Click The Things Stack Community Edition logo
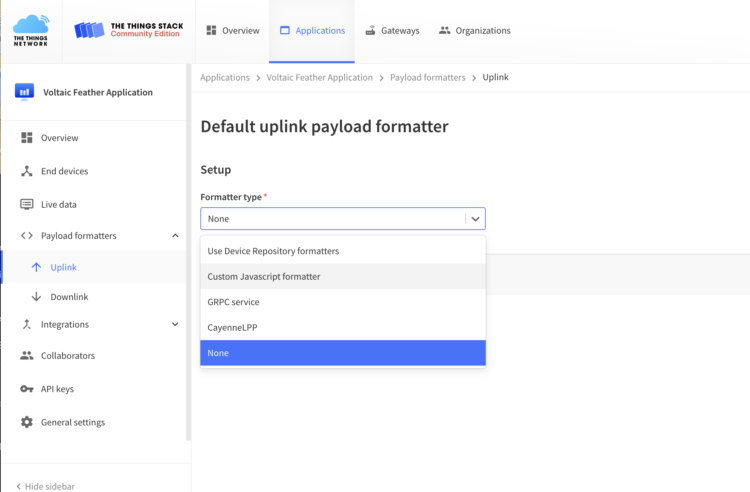Viewport: 750px width, 492px height. [129, 30]
